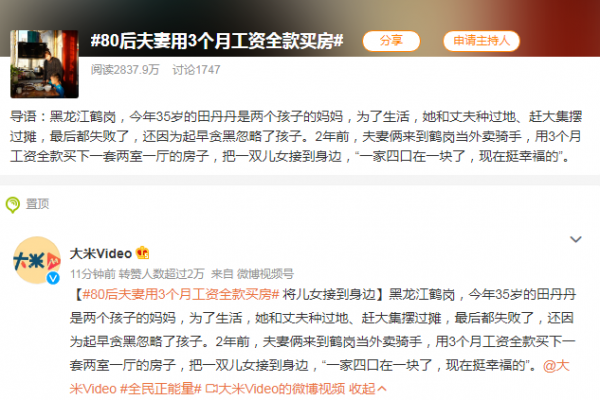Click the green 置顶 pin icon
The width and height of the screenshot is (600, 400).
pyautogui.click(x=13, y=204)
